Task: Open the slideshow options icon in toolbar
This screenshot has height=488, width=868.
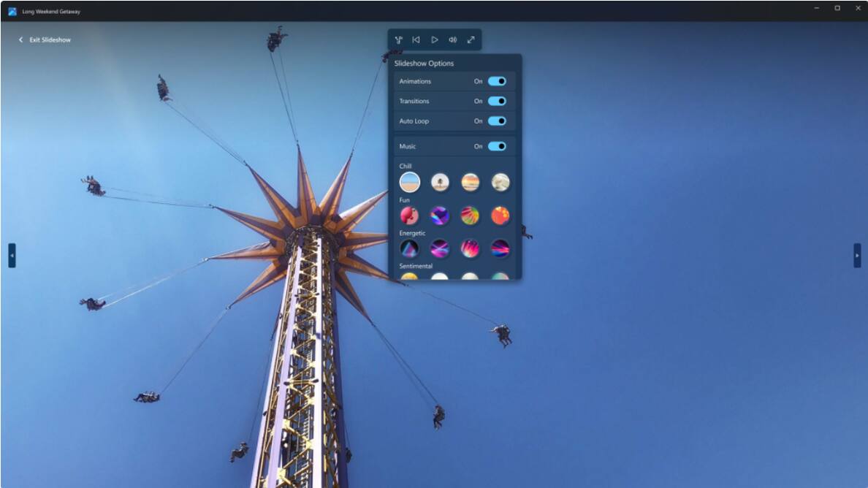Action: [398, 40]
